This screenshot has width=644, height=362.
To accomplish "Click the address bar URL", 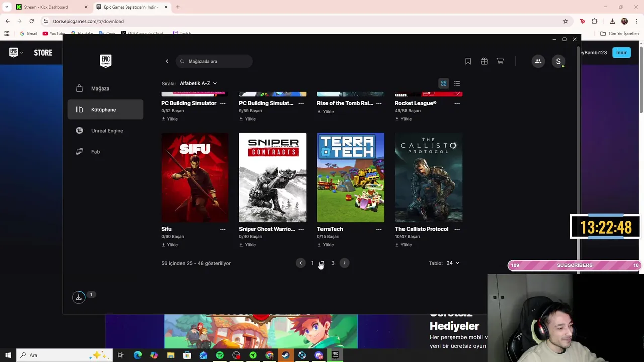I will pyautogui.click(x=88, y=21).
